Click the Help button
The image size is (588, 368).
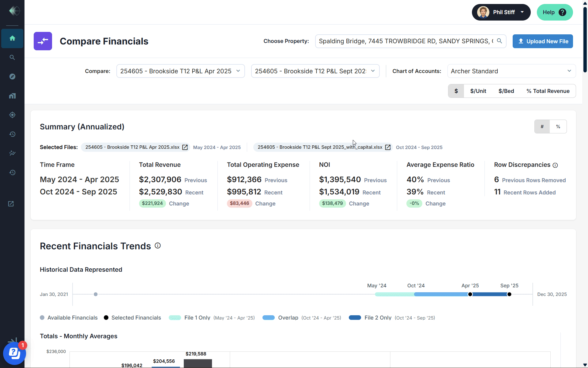pyautogui.click(x=554, y=12)
